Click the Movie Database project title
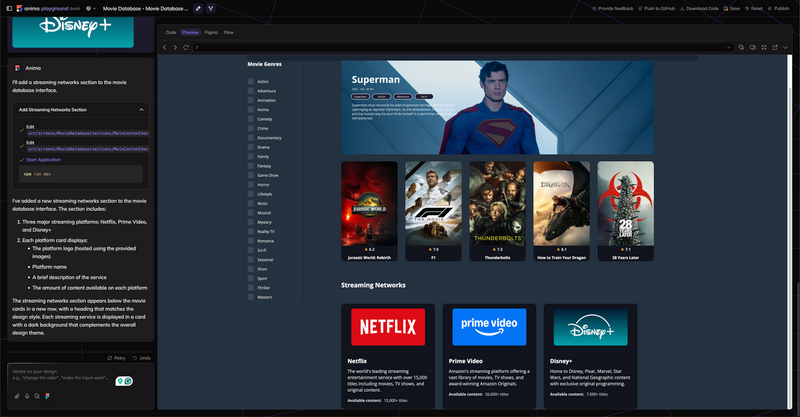The height and width of the screenshot is (417, 800). tap(145, 8)
